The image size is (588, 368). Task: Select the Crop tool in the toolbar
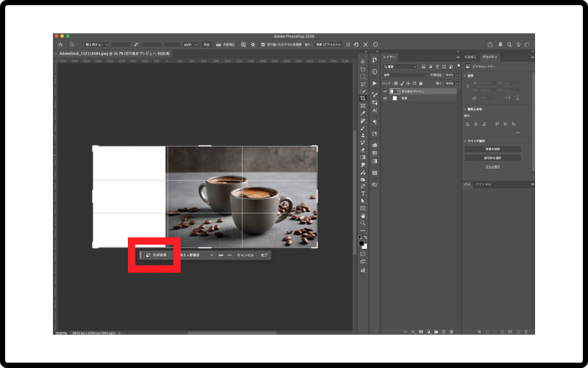[x=362, y=98]
